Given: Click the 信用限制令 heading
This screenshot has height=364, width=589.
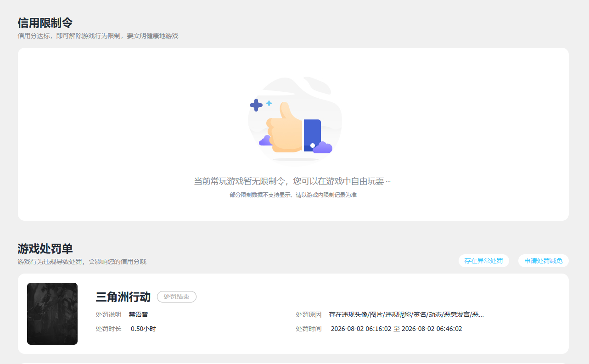Looking at the screenshot, I should [45, 22].
